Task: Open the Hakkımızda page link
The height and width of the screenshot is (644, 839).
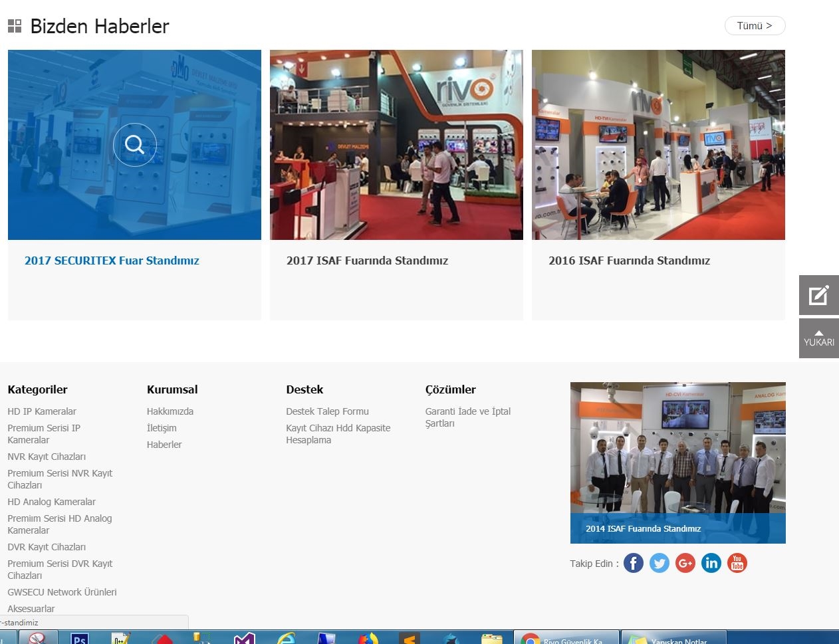Action: point(170,411)
